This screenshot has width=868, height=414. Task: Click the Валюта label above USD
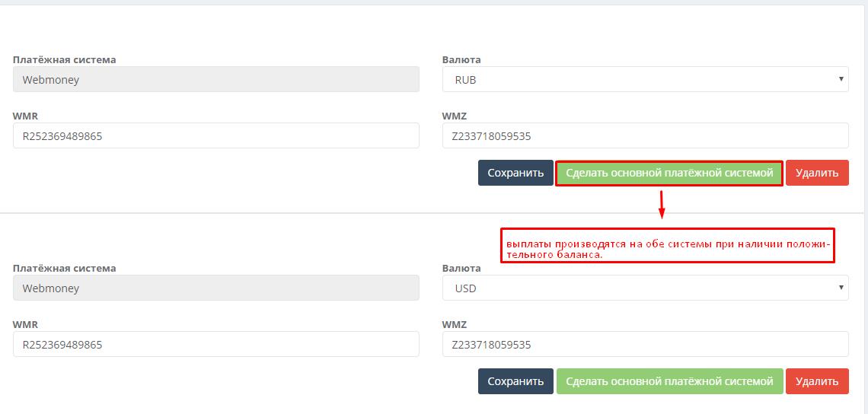click(x=461, y=268)
